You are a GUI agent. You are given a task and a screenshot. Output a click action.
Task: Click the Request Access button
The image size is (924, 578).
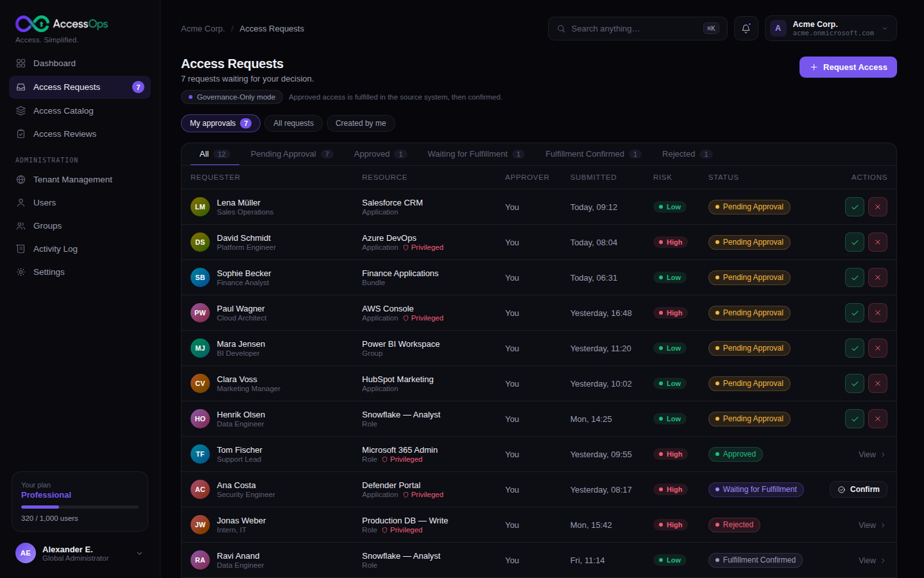(848, 67)
